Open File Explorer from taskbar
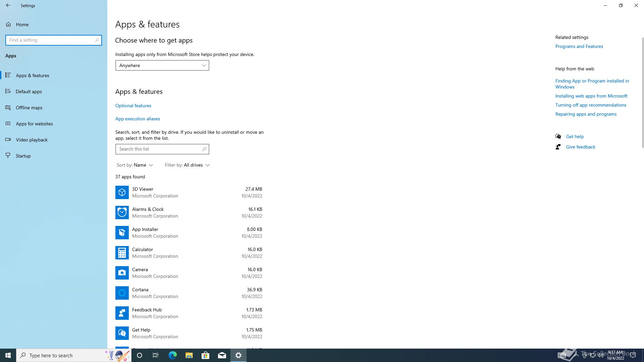The height and width of the screenshot is (362, 644). point(189,355)
